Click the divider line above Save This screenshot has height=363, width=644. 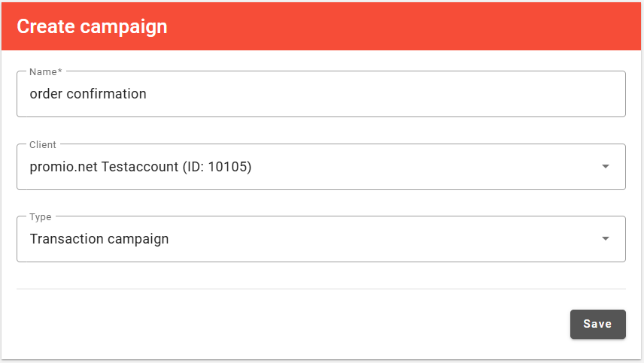[x=321, y=289]
